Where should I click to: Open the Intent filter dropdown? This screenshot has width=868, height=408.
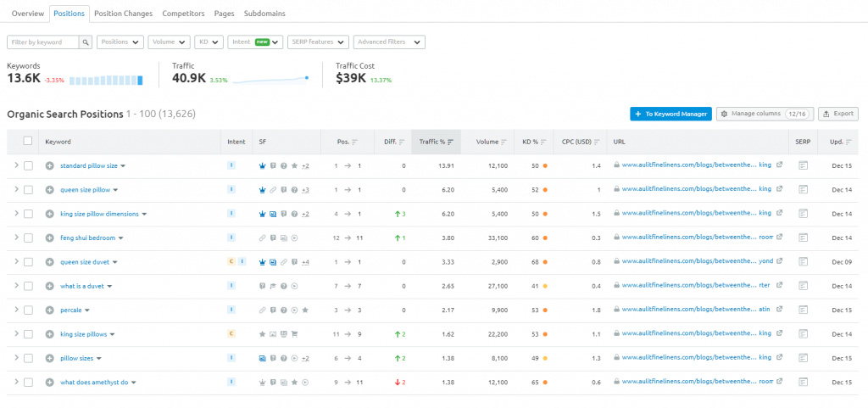[256, 42]
